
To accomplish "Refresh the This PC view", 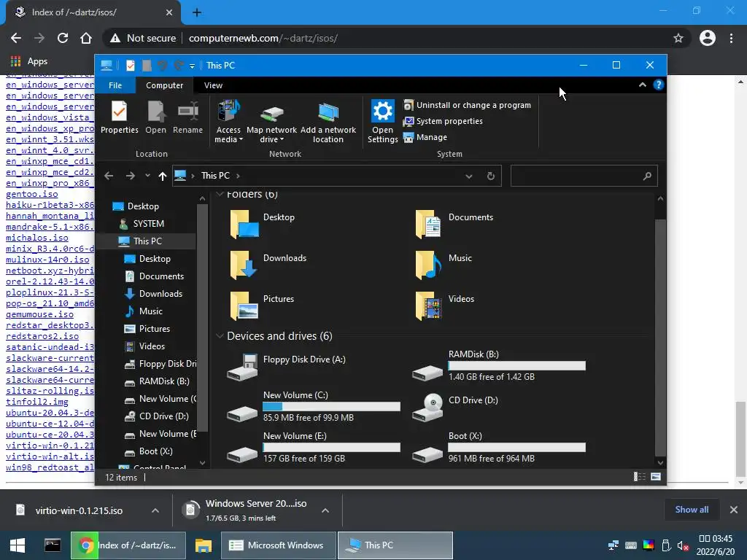I will click(491, 176).
